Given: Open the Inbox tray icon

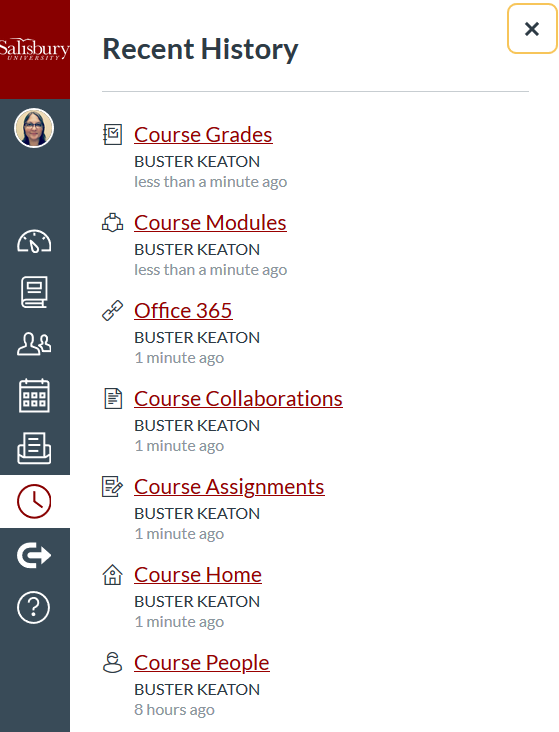Looking at the screenshot, I should click(34, 448).
